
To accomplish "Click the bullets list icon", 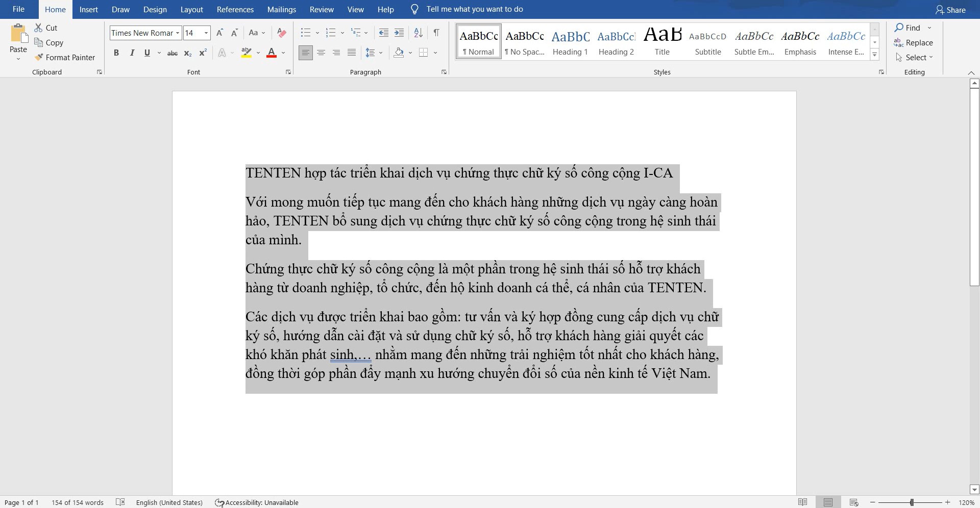I will point(305,33).
